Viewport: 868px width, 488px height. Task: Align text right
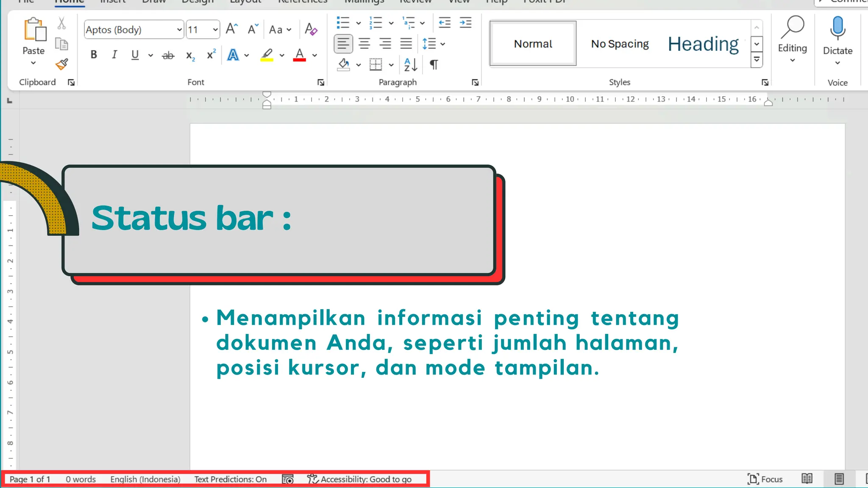coord(385,44)
